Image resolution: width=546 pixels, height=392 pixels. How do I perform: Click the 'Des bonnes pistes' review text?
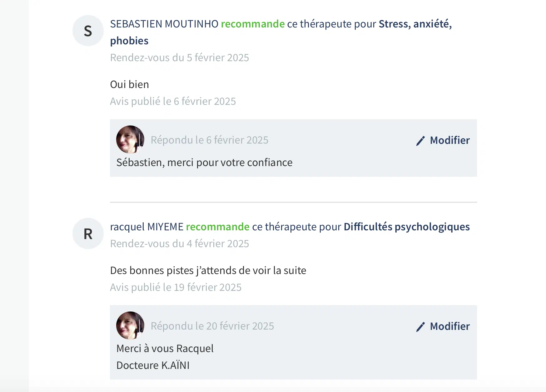pos(208,270)
